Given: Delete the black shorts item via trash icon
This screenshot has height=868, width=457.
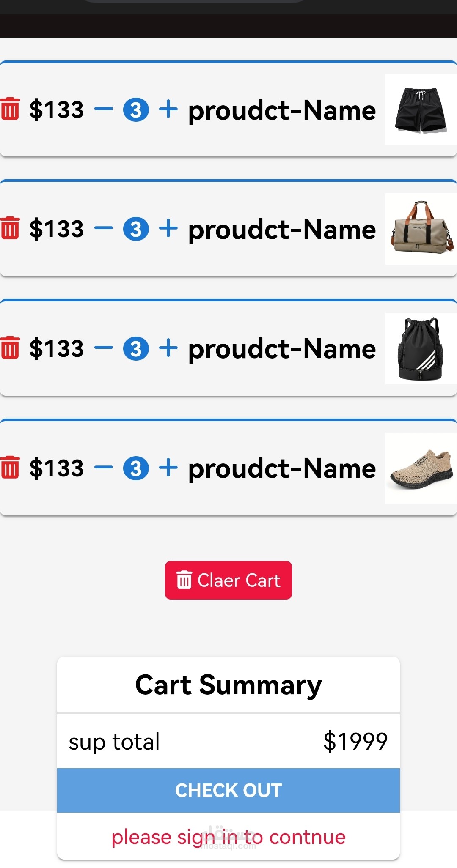Looking at the screenshot, I should pyautogui.click(x=10, y=109).
